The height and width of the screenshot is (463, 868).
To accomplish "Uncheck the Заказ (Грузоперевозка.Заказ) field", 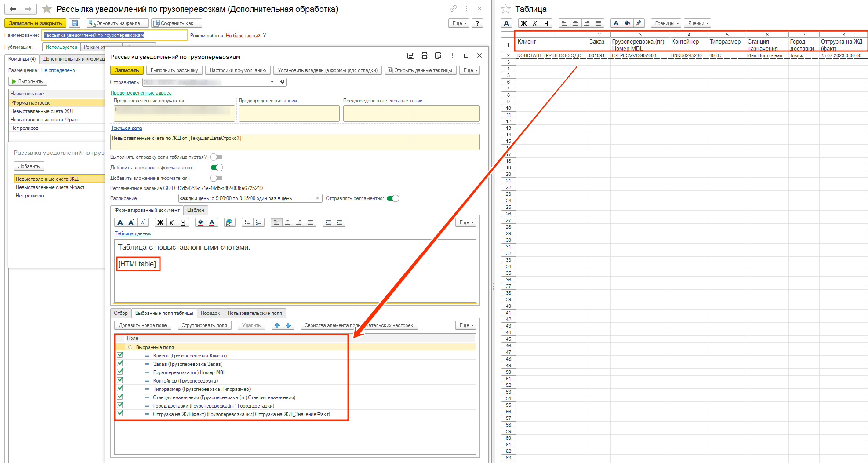I will point(120,363).
